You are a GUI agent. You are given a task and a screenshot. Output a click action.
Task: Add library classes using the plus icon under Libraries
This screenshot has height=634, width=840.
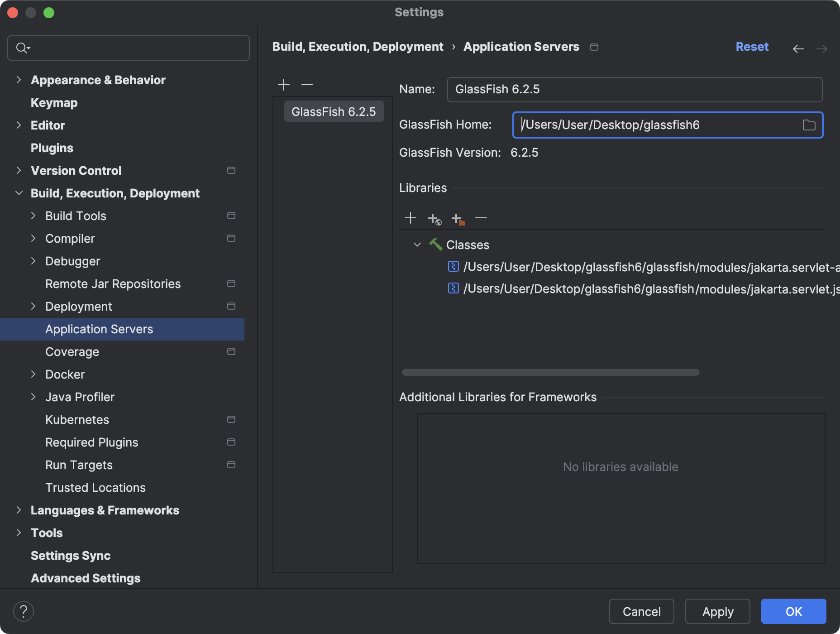(x=410, y=218)
